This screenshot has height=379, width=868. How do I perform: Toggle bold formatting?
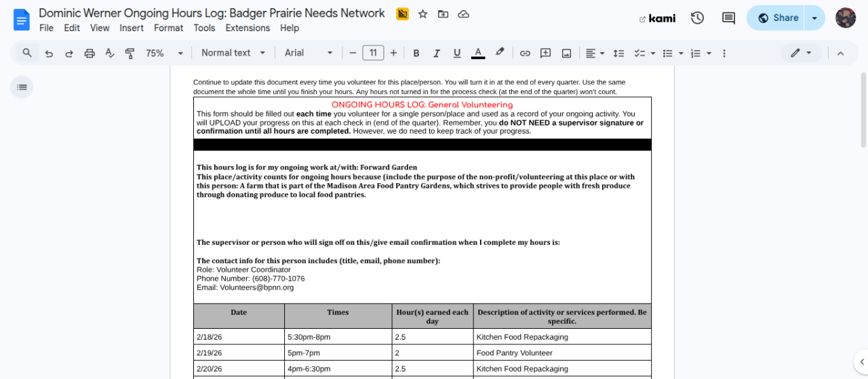pyautogui.click(x=416, y=53)
